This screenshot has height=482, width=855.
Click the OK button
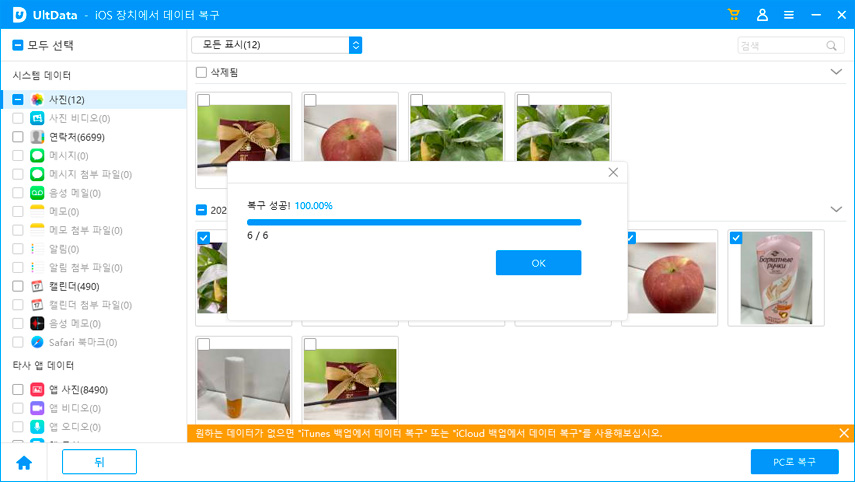538,263
